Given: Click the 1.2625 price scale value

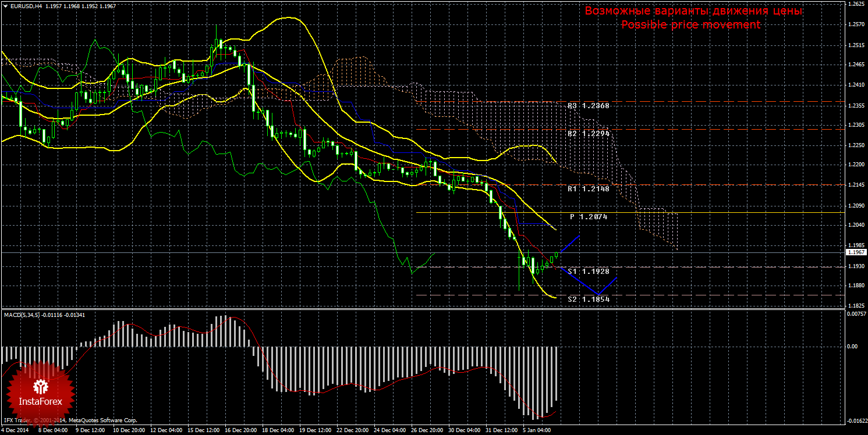Looking at the screenshot, I should [x=856, y=4].
